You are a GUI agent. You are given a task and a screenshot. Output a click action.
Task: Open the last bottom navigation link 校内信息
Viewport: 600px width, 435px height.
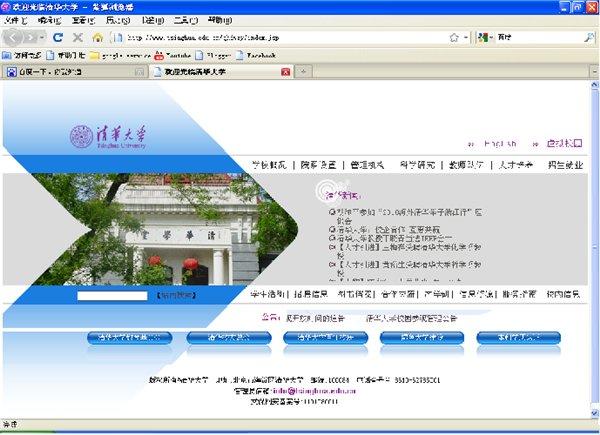point(563,294)
